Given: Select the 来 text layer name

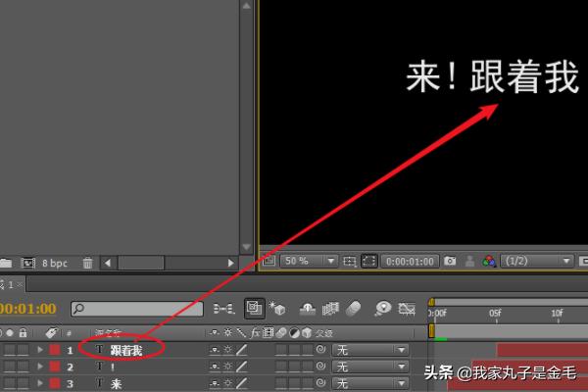Looking at the screenshot, I should click(117, 383).
